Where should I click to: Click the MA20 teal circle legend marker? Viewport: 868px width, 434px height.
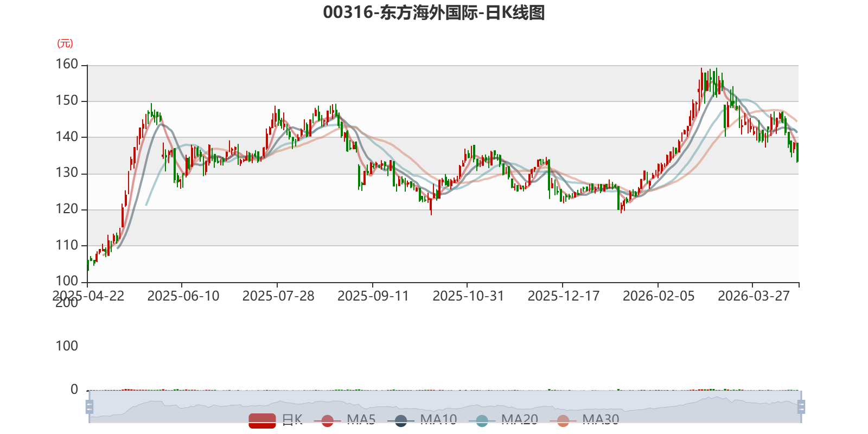[482, 420]
